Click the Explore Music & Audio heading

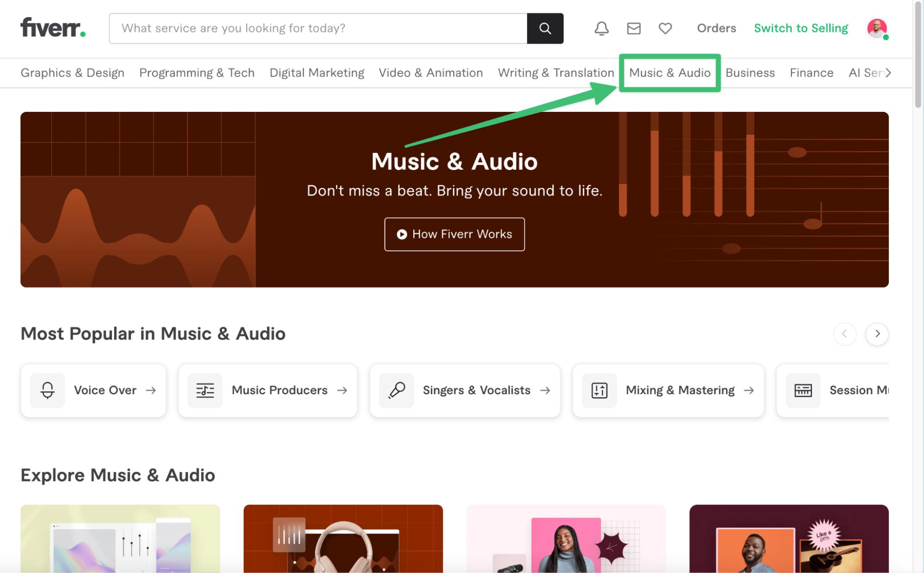[x=118, y=475]
